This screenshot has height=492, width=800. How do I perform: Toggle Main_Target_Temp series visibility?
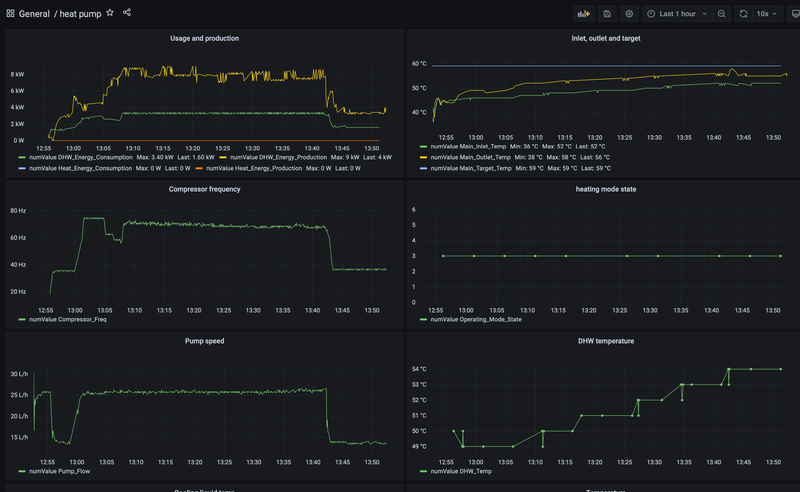click(471, 168)
